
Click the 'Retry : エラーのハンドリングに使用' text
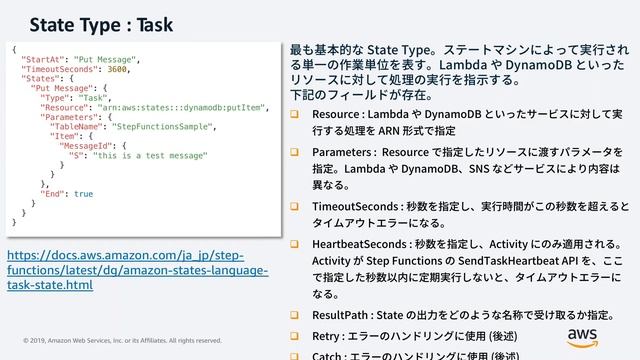[415, 336]
